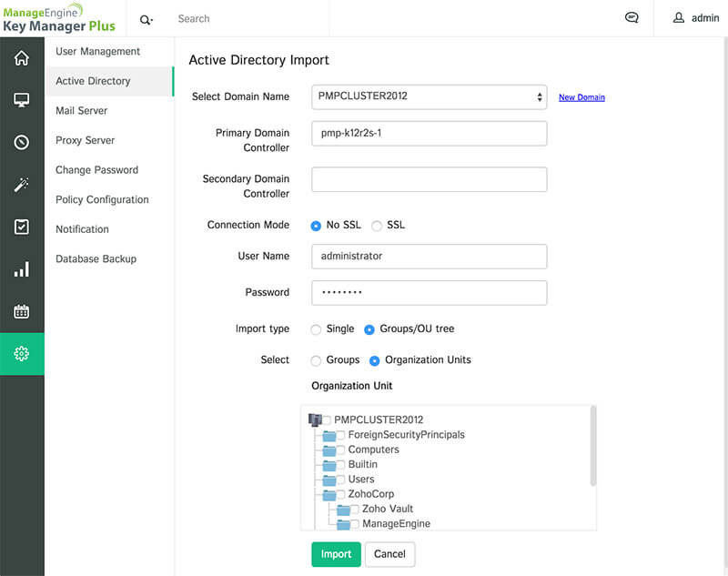The height and width of the screenshot is (576, 728).
Task: Open the compass icon in sidebar
Action: click(x=21, y=142)
